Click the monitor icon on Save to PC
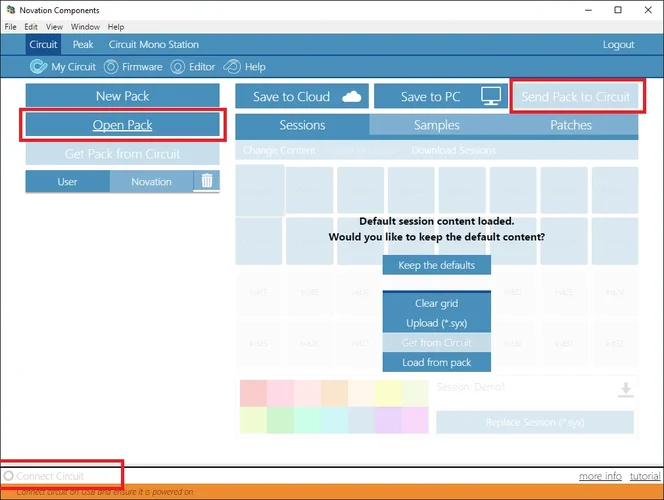This screenshot has height=500, width=664. click(x=491, y=96)
